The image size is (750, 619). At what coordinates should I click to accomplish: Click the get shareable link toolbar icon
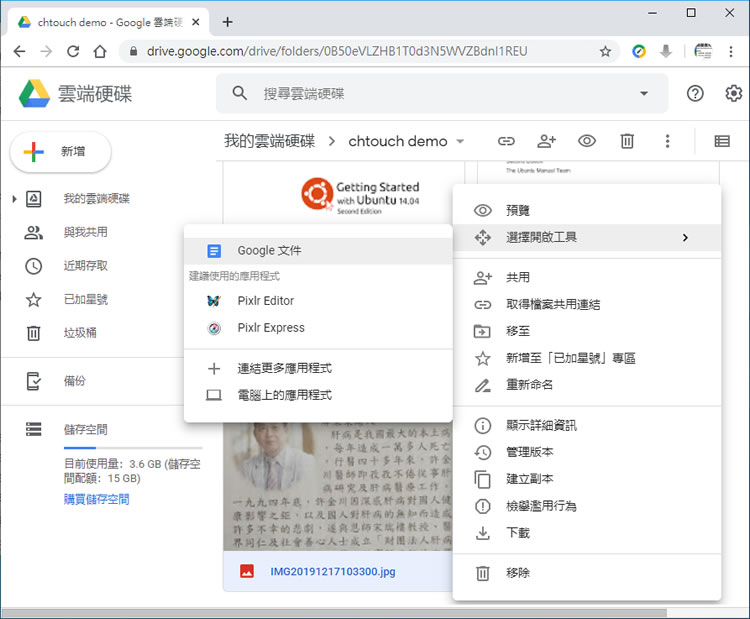click(x=506, y=141)
